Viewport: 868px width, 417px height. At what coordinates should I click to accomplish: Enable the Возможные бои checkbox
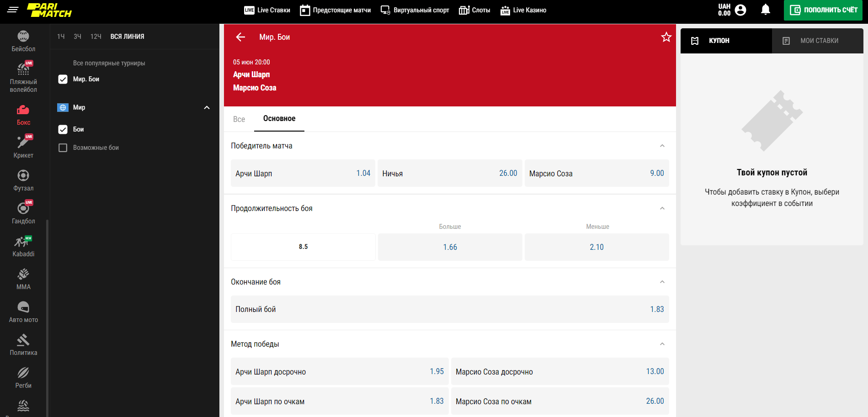[63, 148]
